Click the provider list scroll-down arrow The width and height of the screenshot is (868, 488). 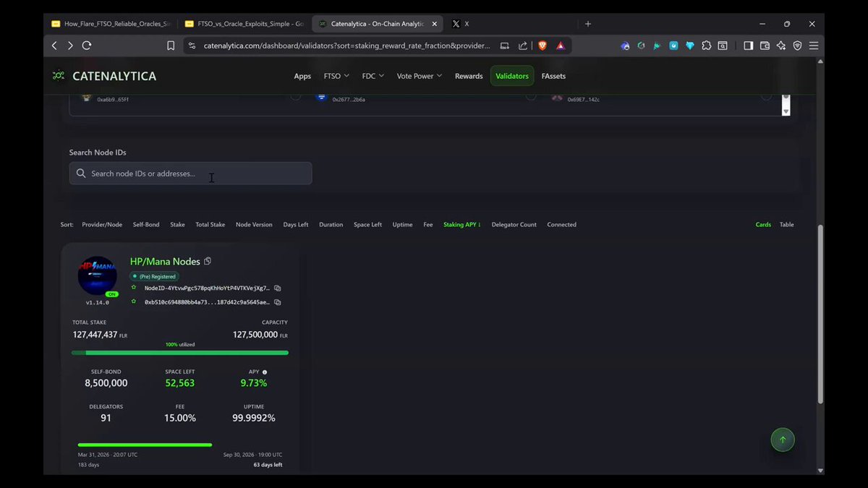coord(786,111)
